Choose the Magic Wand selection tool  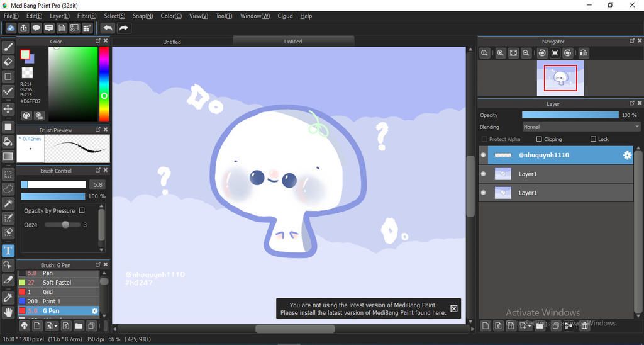[x=8, y=203]
